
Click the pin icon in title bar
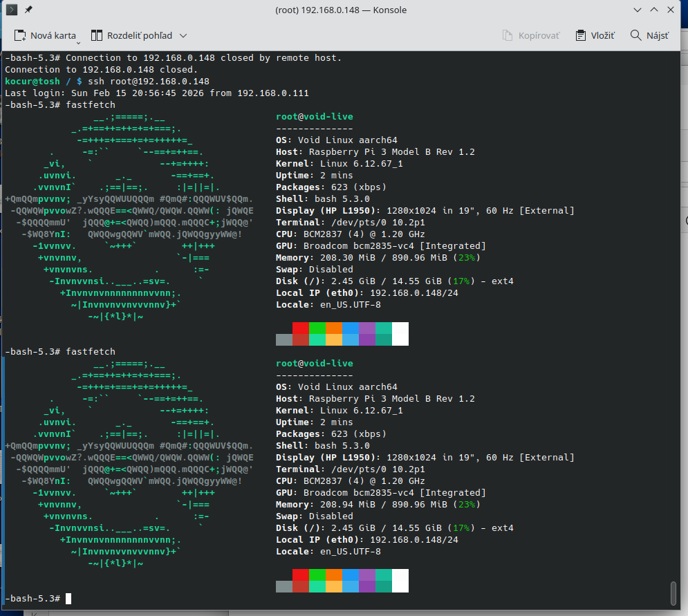pos(28,10)
